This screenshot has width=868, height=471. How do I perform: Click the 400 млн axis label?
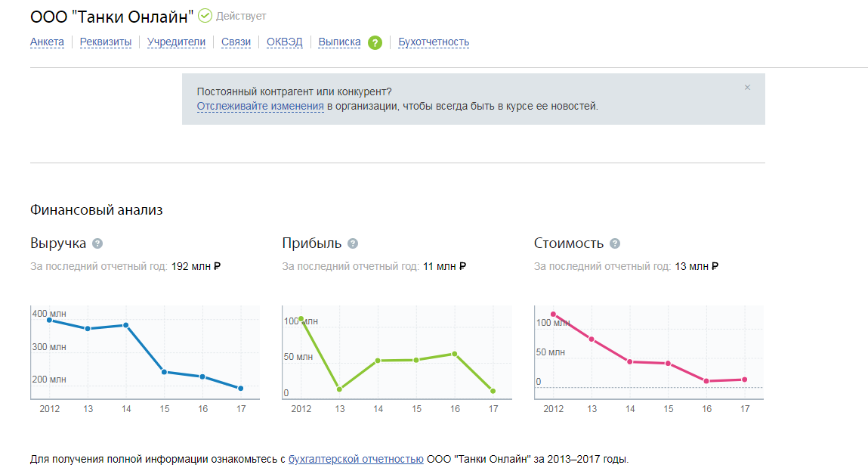49,314
